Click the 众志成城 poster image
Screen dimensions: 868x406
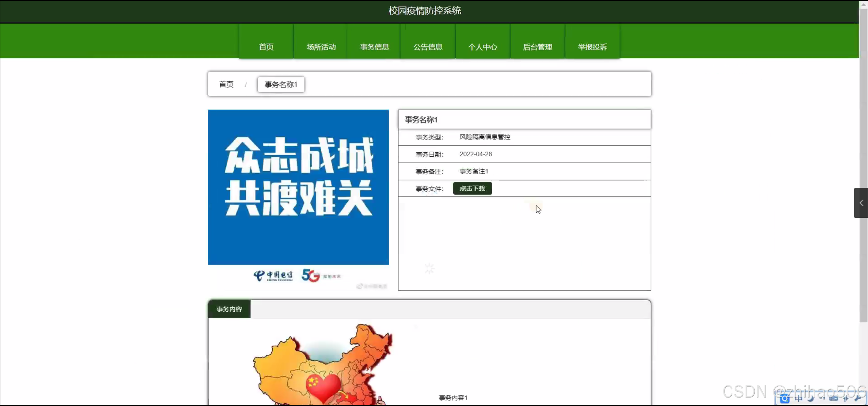[x=298, y=187]
